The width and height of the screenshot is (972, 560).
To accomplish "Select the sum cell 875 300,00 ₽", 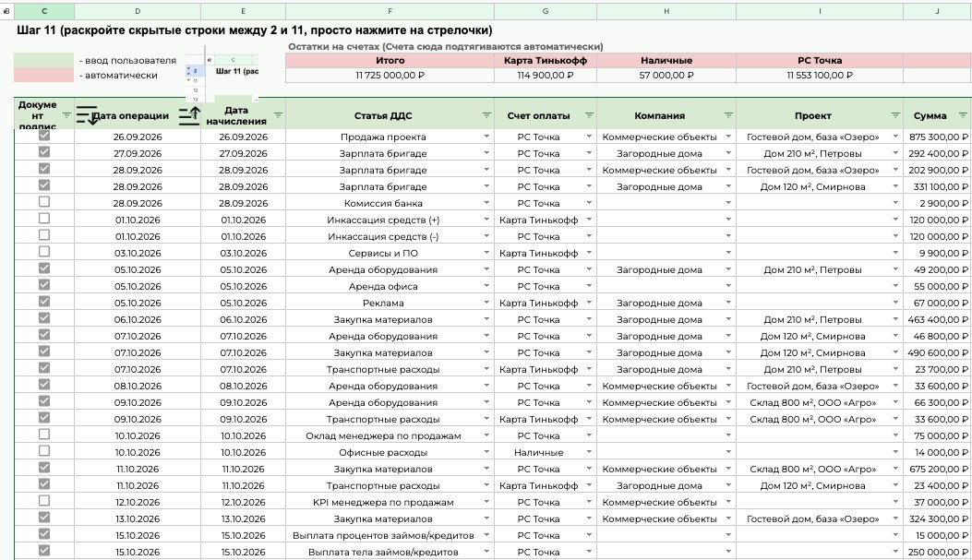I will point(937,137).
